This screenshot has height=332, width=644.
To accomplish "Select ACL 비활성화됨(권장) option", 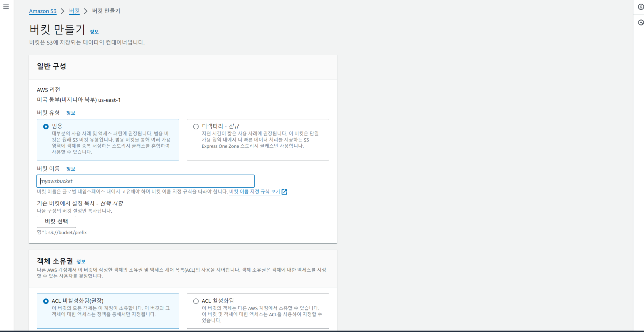I will [x=46, y=301].
